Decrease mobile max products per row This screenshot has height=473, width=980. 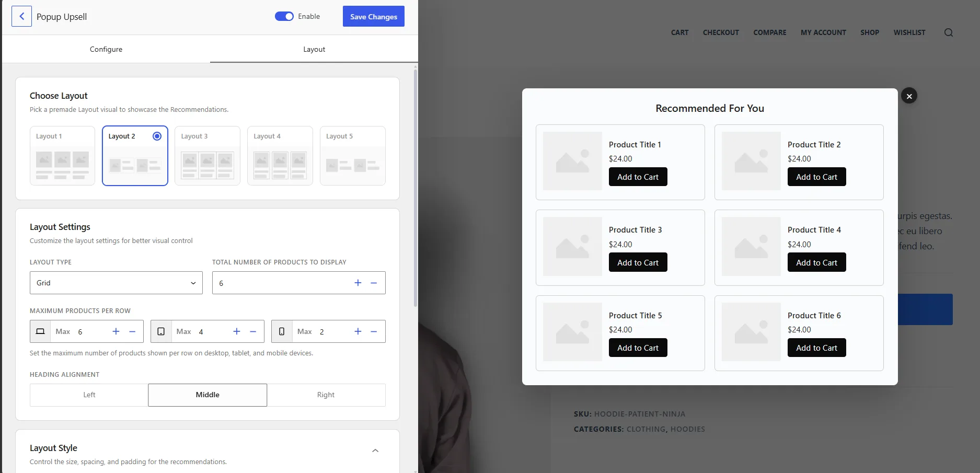click(374, 331)
